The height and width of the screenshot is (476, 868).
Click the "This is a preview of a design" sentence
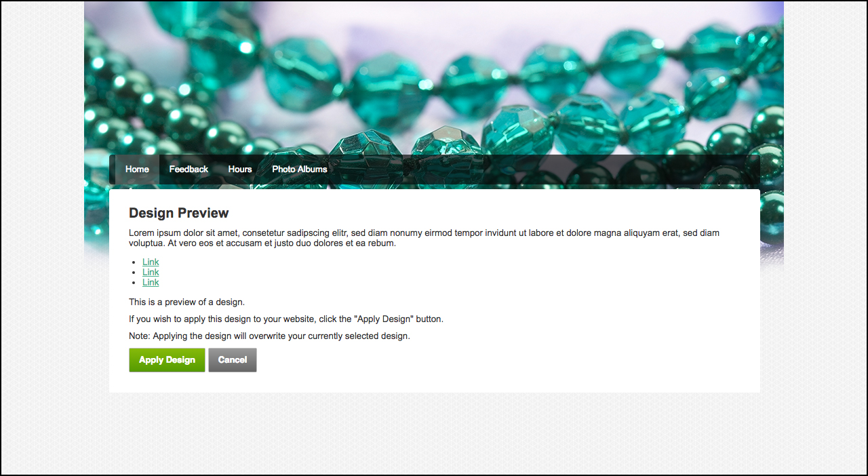(x=186, y=302)
